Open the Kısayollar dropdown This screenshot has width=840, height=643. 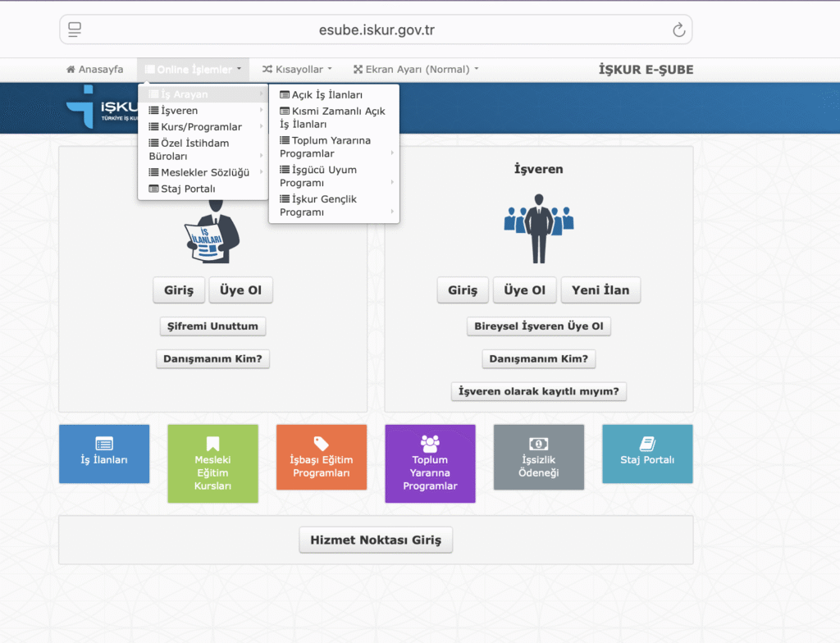pyautogui.click(x=297, y=70)
